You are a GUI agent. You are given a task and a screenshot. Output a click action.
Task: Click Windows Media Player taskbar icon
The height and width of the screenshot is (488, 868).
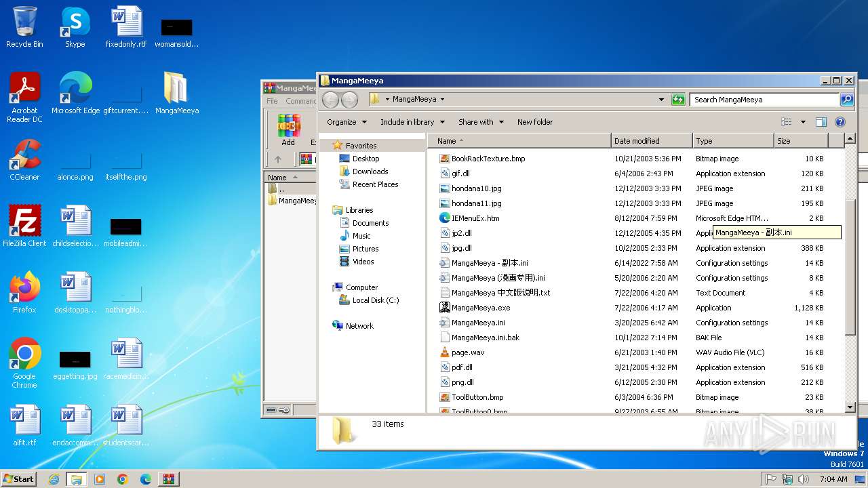[x=100, y=479]
